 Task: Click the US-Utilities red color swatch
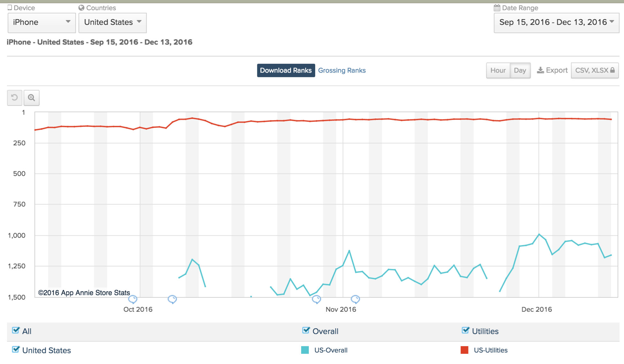(464, 350)
